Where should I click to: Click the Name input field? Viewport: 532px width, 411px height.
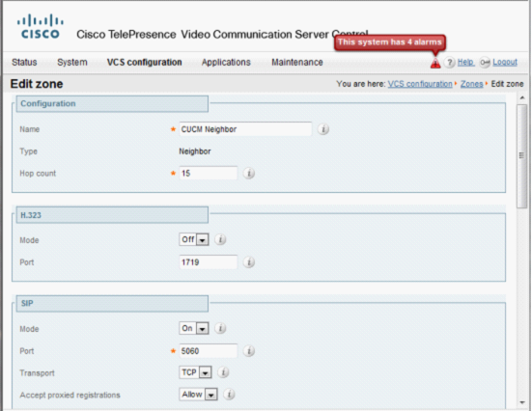point(245,129)
